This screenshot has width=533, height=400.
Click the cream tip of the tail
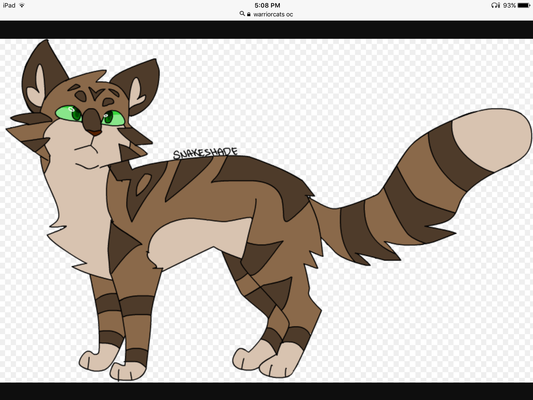point(491,139)
